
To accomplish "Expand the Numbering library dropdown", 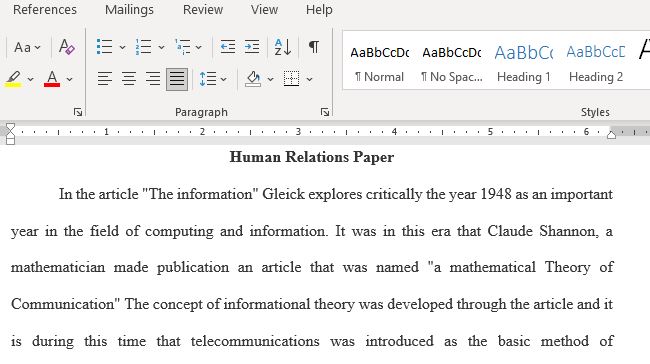I will [x=161, y=48].
